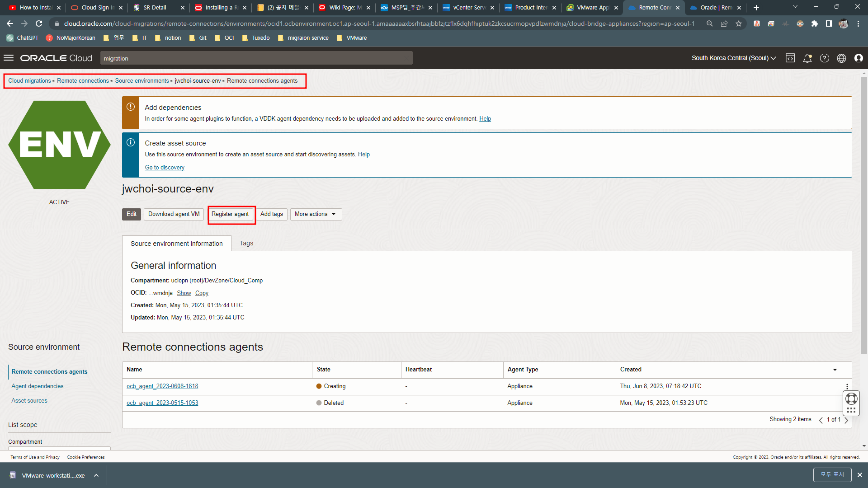This screenshot has height=488, width=868.
Task: Open the Oracle Cloud hamburger navigation menu
Action: click(x=9, y=58)
